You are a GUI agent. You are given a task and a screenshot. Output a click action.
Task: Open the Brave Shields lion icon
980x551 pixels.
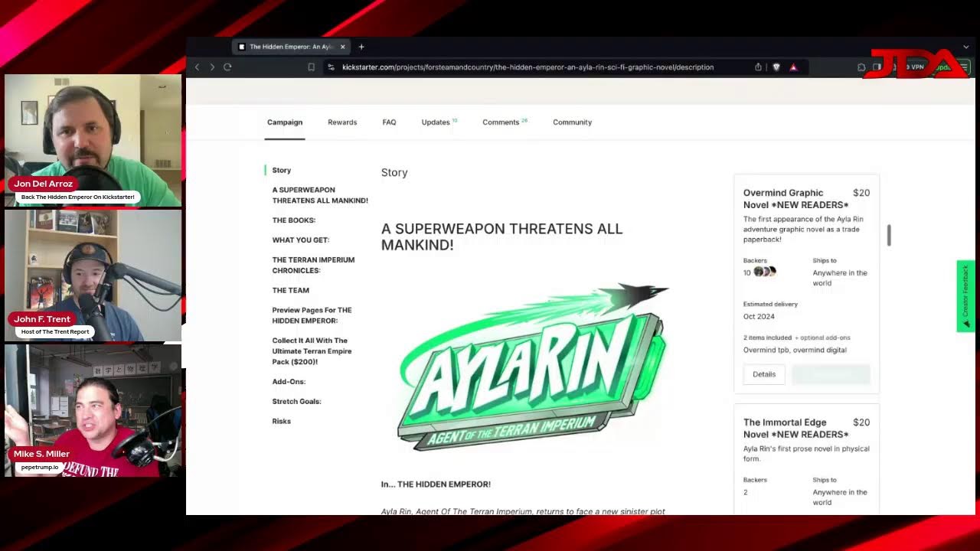pos(776,67)
